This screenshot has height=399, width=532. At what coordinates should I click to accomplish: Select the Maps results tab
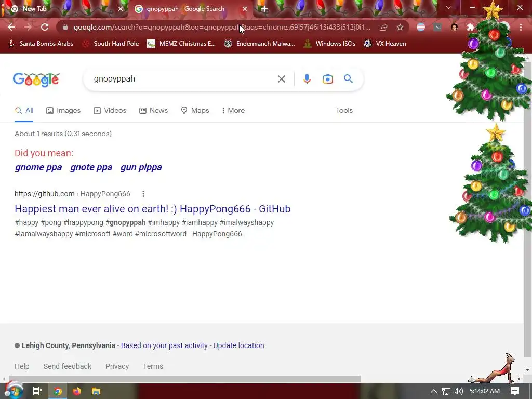[195, 110]
